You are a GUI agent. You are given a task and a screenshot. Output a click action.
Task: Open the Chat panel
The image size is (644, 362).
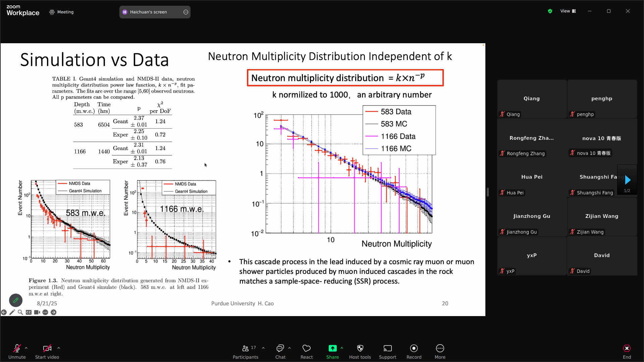click(280, 352)
